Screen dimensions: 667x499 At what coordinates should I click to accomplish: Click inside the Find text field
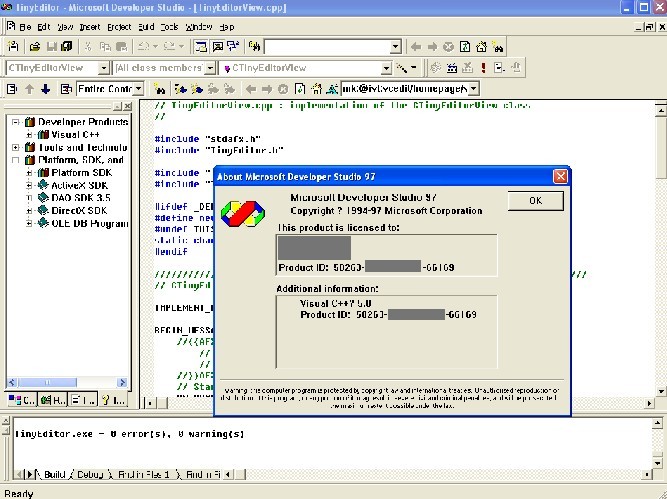pyautogui.click(x=328, y=46)
